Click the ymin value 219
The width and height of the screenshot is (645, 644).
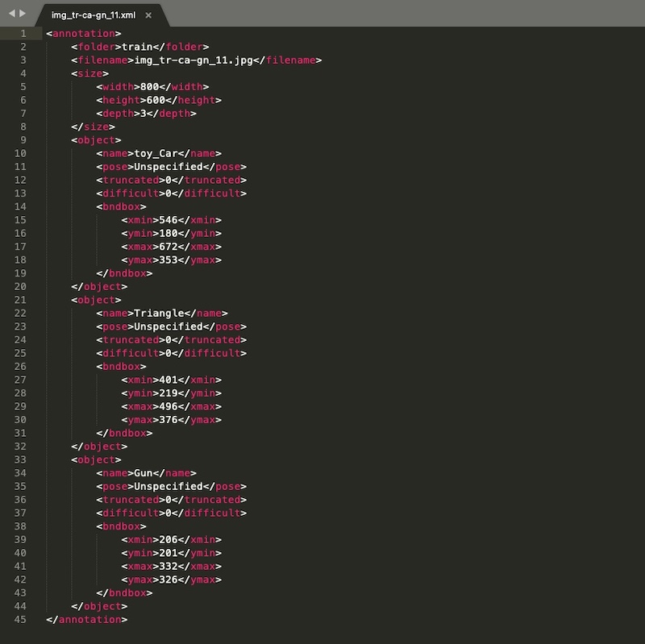coord(169,393)
